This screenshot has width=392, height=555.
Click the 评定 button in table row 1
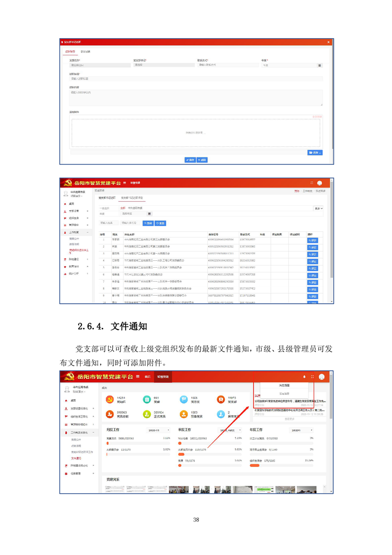[313, 240]
